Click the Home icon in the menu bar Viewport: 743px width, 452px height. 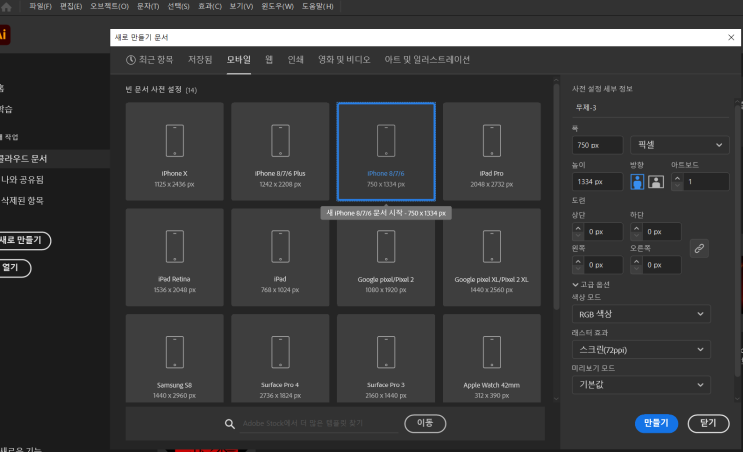click(x=6, y=7)
